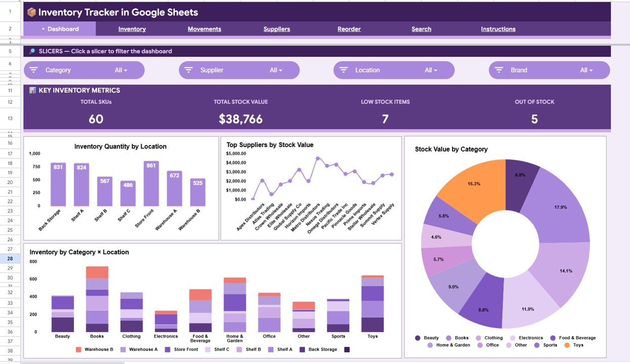Click the Brand slicer funnel icon
630x364 pixels.
pyautogui.click(x=499, y=70)
